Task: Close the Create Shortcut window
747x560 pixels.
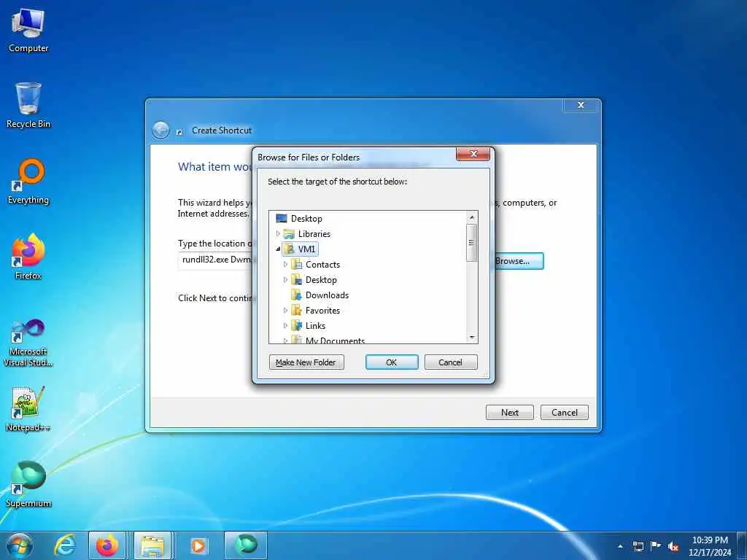Action: tap(580, 105)
